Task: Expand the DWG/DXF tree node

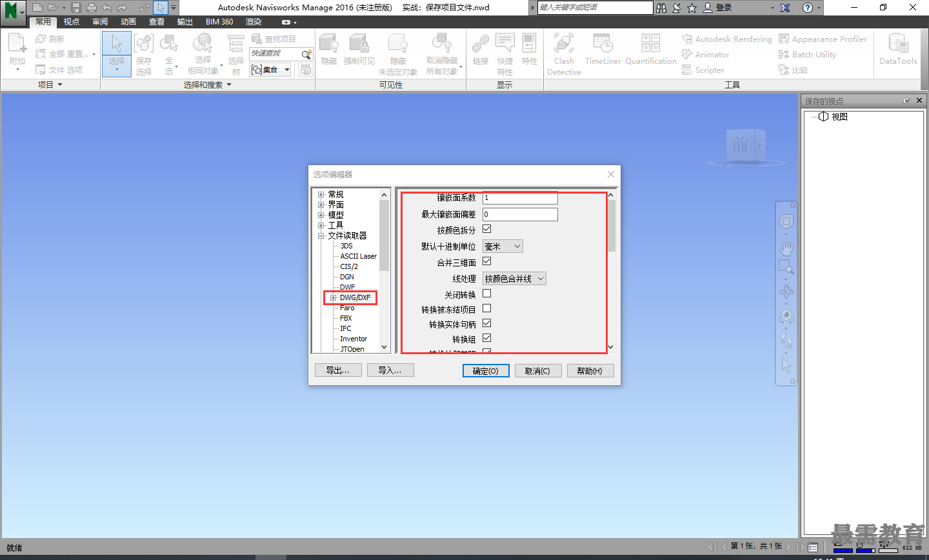Action: pos(334,297)
